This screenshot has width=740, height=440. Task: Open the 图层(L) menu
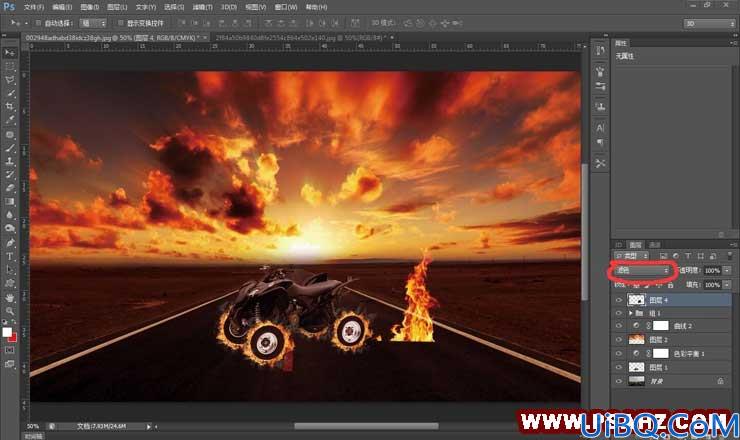[117, 7]
